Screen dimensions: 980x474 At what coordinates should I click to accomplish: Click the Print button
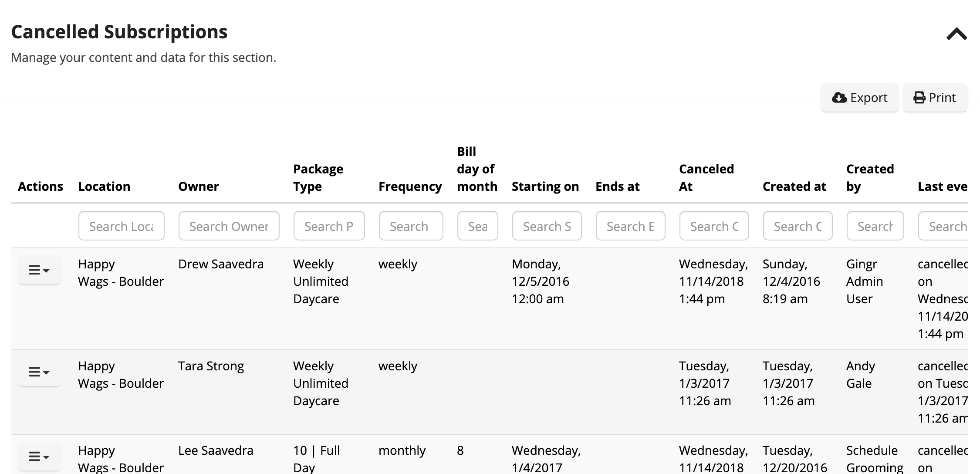coord(935,97)
